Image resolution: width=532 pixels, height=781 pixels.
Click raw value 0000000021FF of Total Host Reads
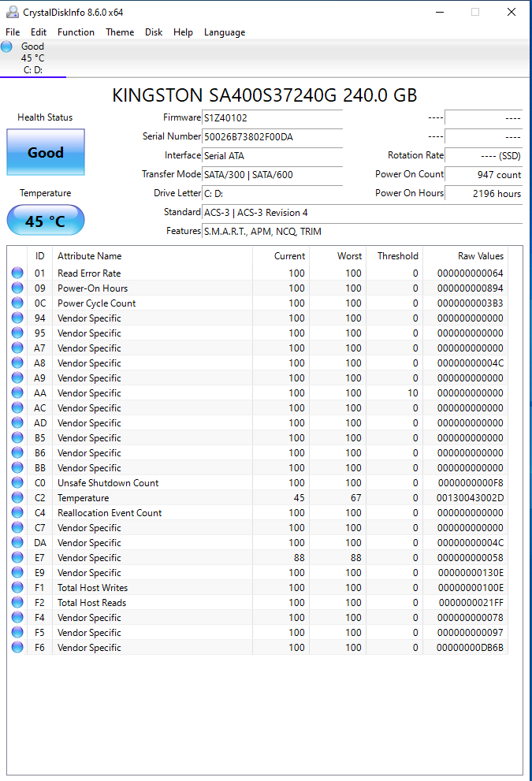(471, 603)
